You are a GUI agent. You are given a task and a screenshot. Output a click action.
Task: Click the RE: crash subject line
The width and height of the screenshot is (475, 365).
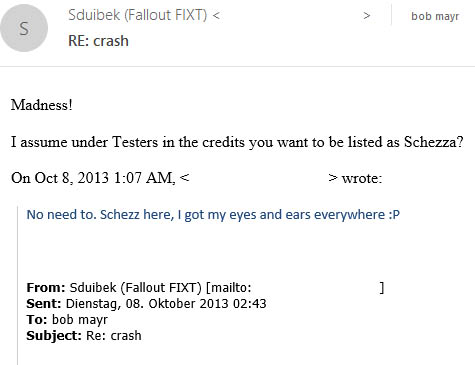click(x=98, y=41)
